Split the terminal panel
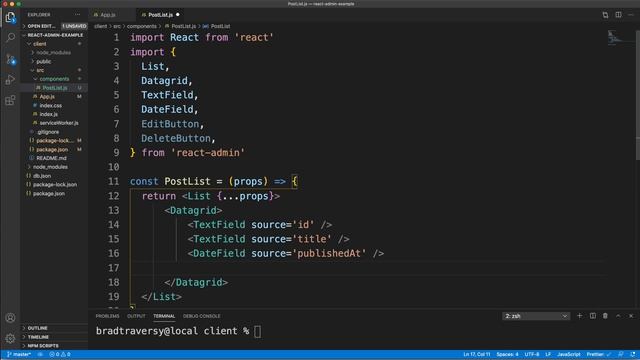Screen dimensions: 640x360 coord(593,316)
